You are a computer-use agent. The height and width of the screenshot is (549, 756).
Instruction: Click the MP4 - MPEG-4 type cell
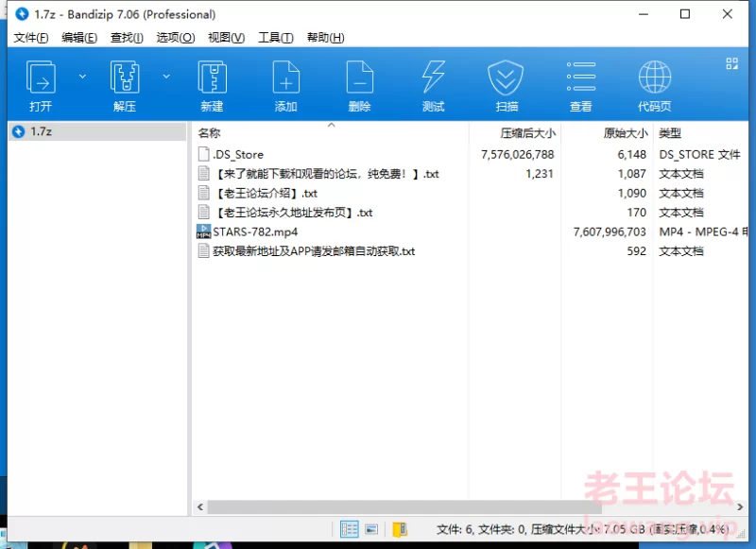point(703,232)
